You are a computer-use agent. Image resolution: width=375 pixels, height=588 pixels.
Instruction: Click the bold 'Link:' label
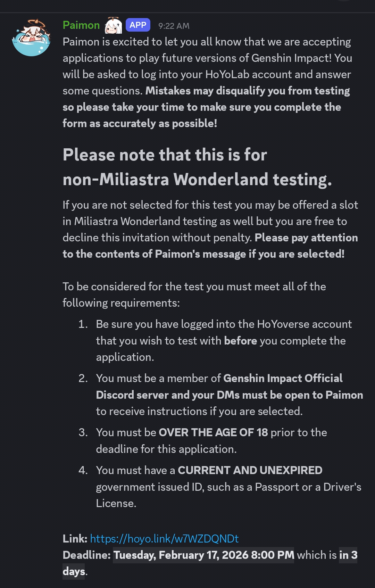point(75,539)
